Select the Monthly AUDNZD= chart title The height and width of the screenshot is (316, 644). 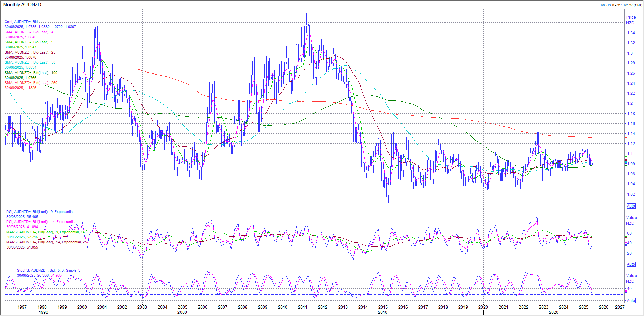24,5
